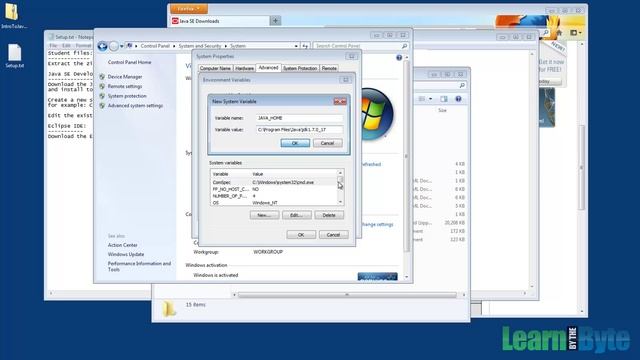Open Control Panel help question mark icon
The width and height of the screenshot is (640, 360).
pos(399,58)
